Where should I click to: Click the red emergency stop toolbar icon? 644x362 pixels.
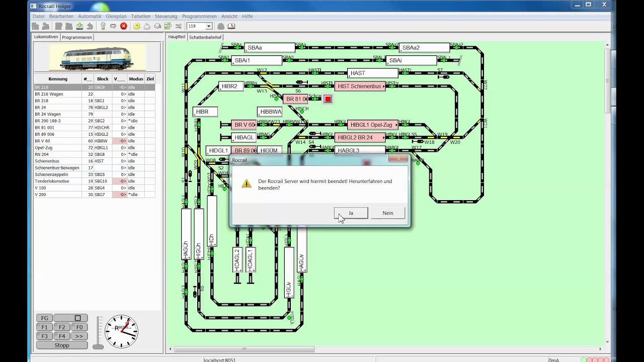pos(124,26)
